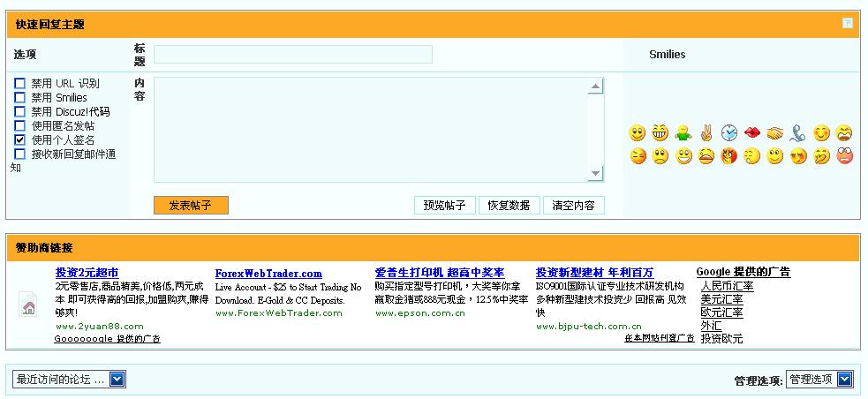The image size is (868, 399).
Task: Open the ForexWebTrader.com headline link
Action: click(268, 274)
